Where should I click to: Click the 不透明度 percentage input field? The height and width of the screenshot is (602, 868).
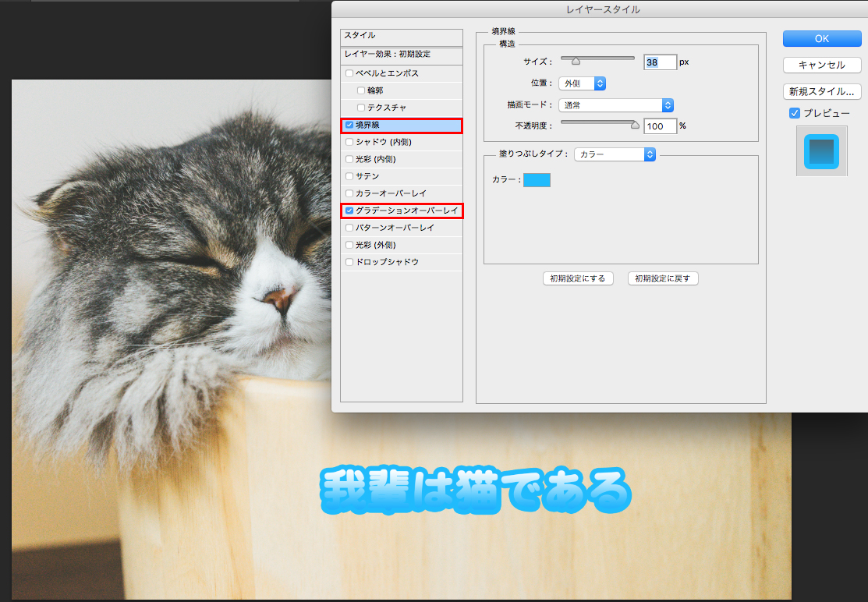click(x=660, y=126)
